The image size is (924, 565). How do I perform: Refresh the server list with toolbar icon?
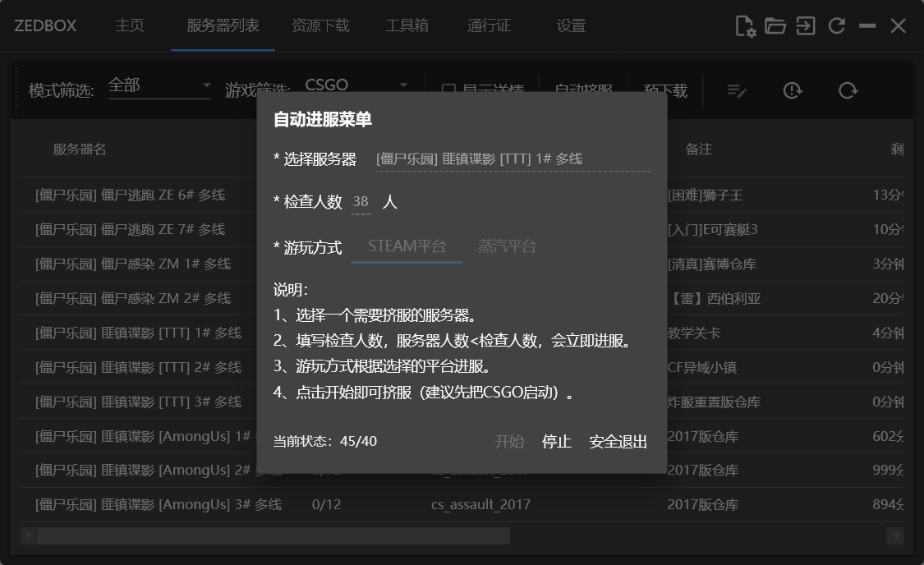848,90
